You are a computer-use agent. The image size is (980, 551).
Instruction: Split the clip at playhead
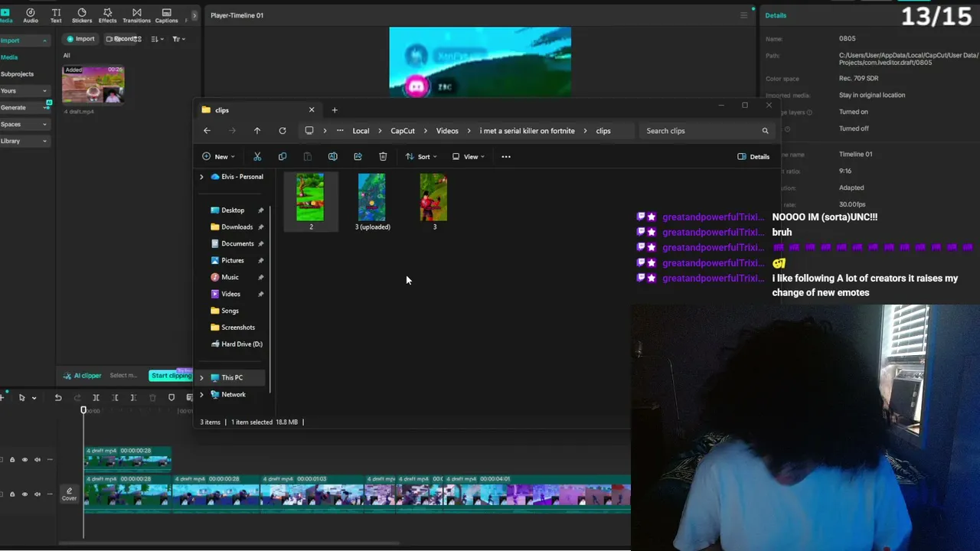[x=96, y=398]
